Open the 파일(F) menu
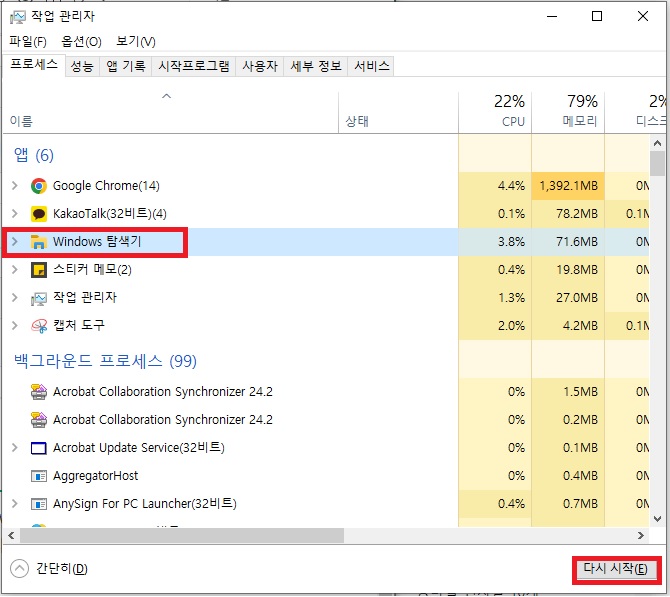 coord(28,41)
